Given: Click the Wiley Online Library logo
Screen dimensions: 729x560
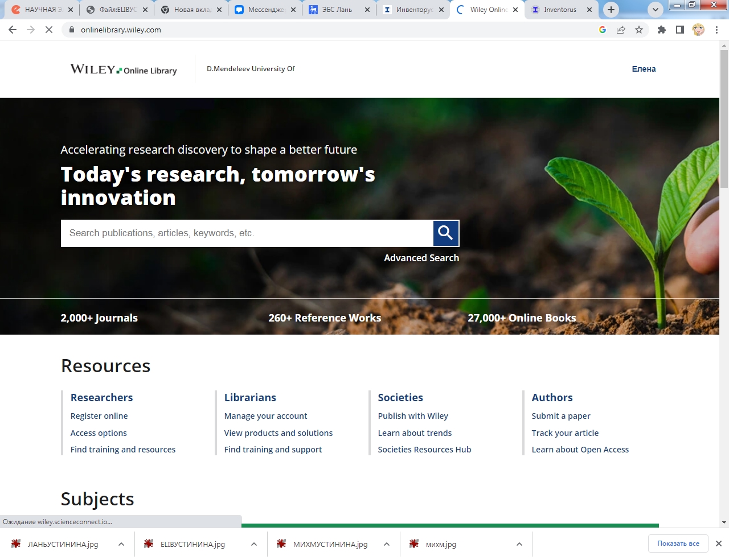Looking at the screenshot, I should point(124,69).
